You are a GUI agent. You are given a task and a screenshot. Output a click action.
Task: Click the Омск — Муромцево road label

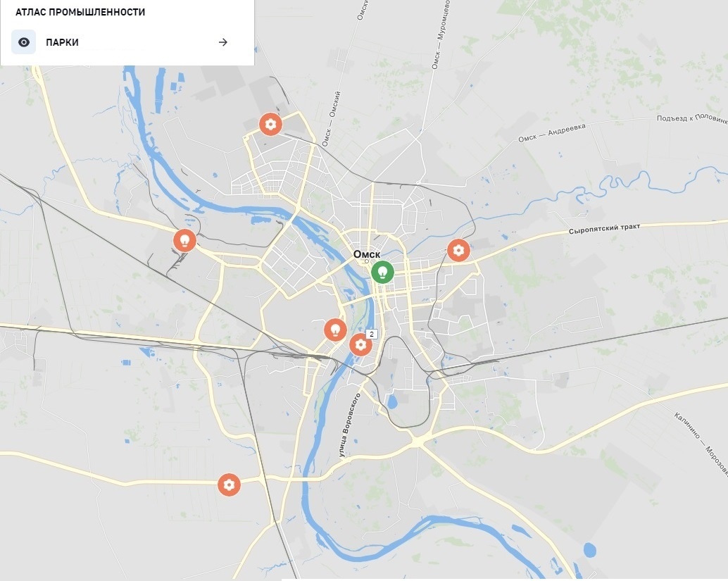click(x=441, y=35)
